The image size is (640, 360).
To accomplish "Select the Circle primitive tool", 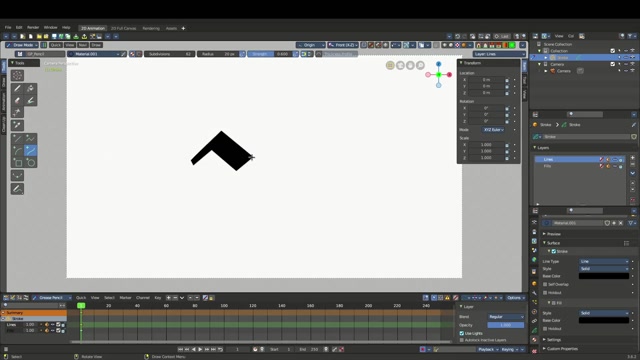I will pos(30,162).
